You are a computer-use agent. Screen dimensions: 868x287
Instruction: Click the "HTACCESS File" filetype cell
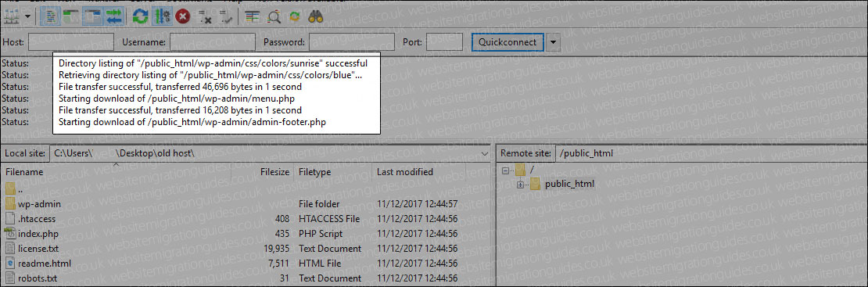point(329,219)
